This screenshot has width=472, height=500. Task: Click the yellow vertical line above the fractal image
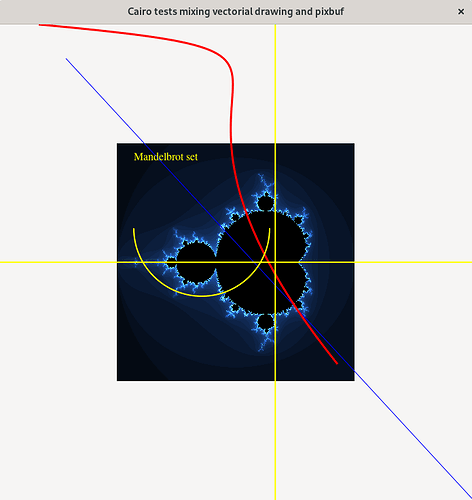275,83
